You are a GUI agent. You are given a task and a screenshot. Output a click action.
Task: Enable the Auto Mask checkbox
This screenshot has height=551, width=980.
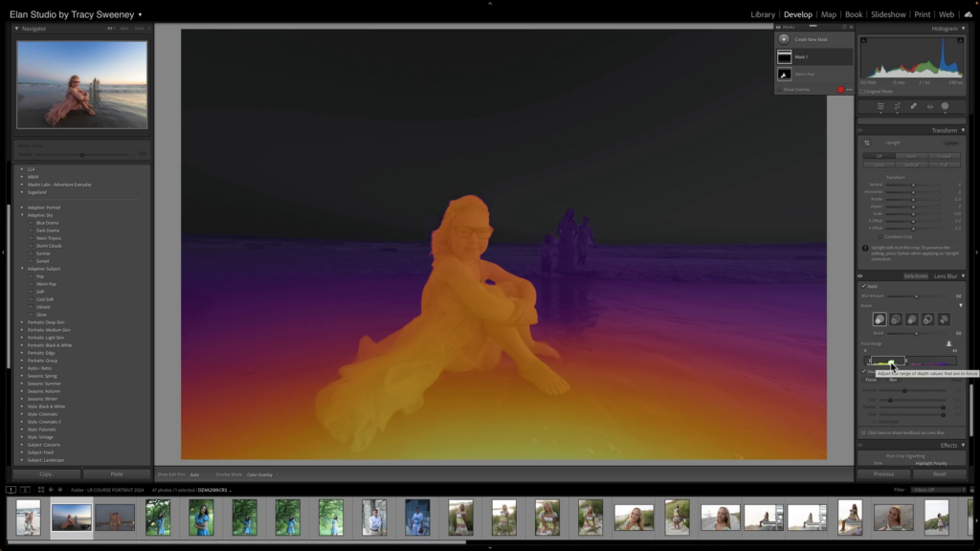(875, 422)
